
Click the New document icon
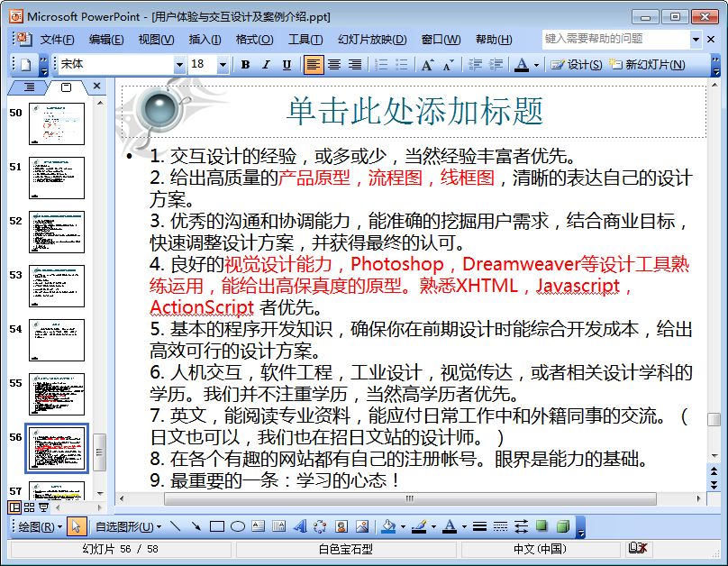(x=26, y=65)
